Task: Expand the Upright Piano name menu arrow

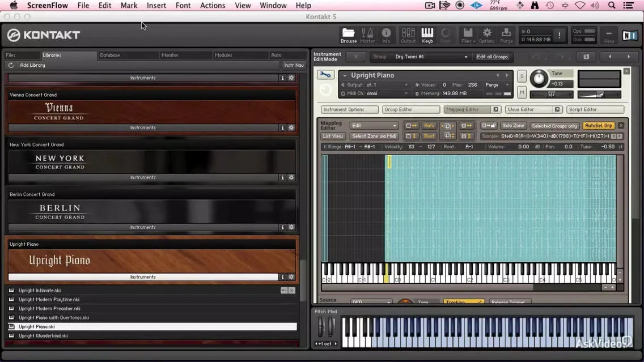Action: 345,75
